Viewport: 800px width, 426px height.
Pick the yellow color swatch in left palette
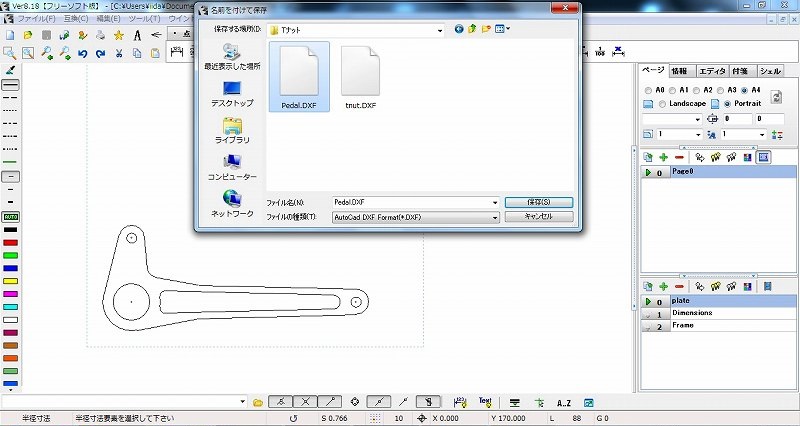click(11, 281)
